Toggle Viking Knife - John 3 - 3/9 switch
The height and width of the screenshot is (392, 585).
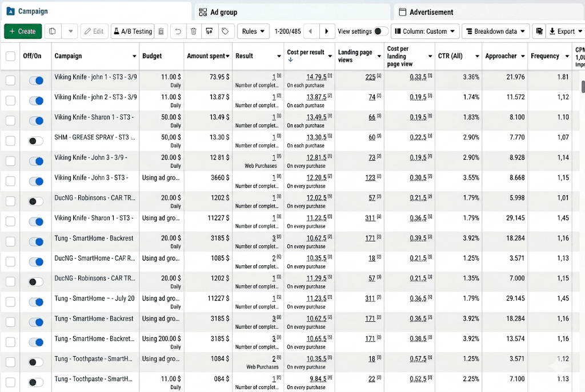click(36, 161)
